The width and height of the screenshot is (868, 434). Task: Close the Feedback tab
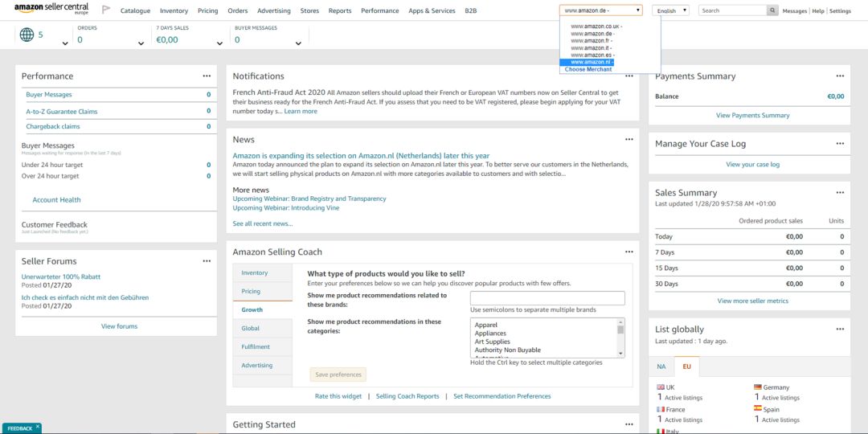pos(38,428)
